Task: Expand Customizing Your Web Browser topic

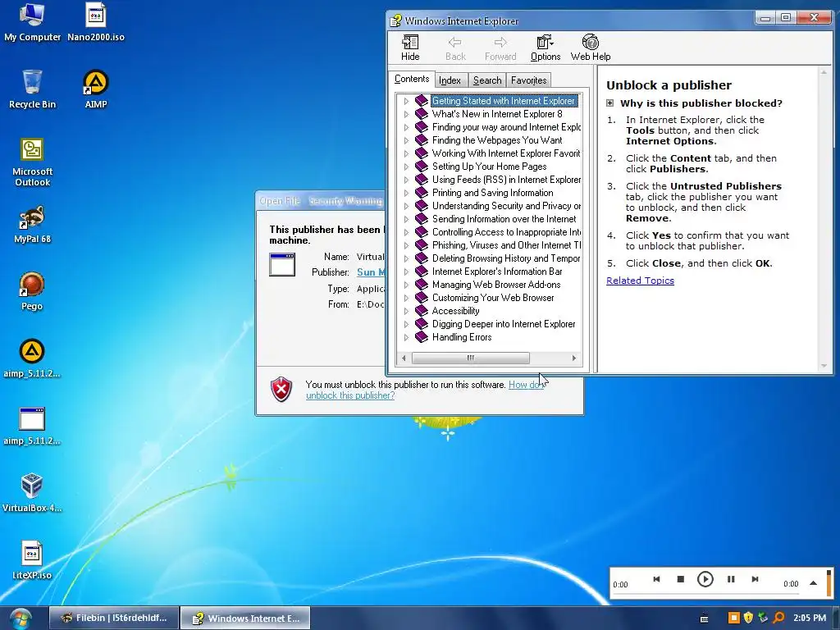Action: [406, 298]
